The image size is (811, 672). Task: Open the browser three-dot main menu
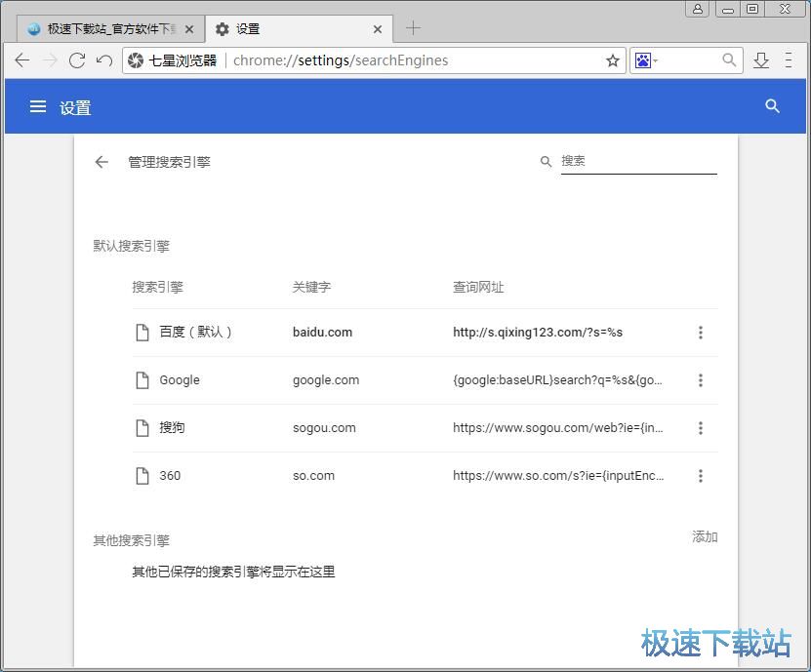coord(789,59)
